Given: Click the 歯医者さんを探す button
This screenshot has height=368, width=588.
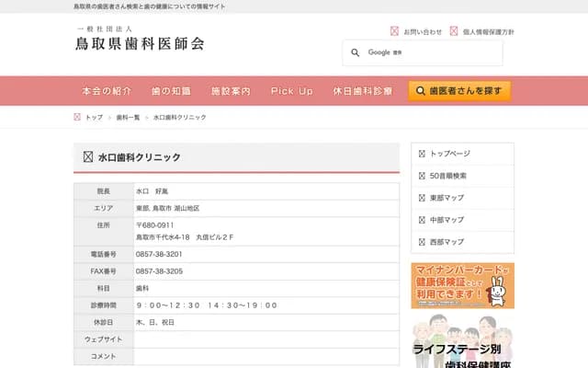Looking at the screenshot, I should pyautogui.click(x=459, y=91).
